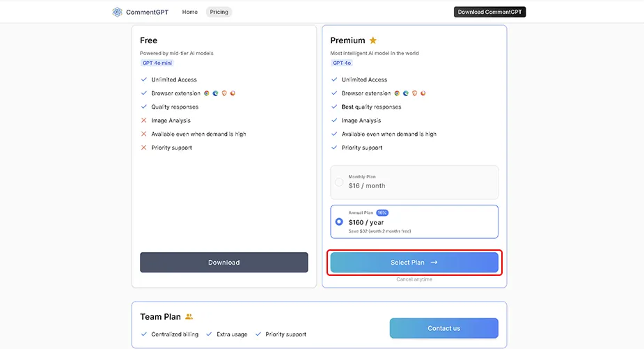
Task: Click the "Team Plan" heading
Action: click(160, 316)
